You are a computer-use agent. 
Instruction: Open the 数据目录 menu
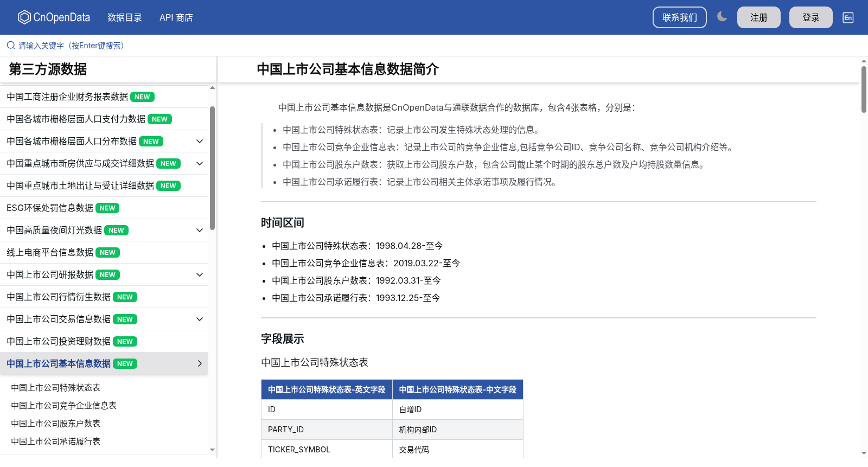(125, 17)
